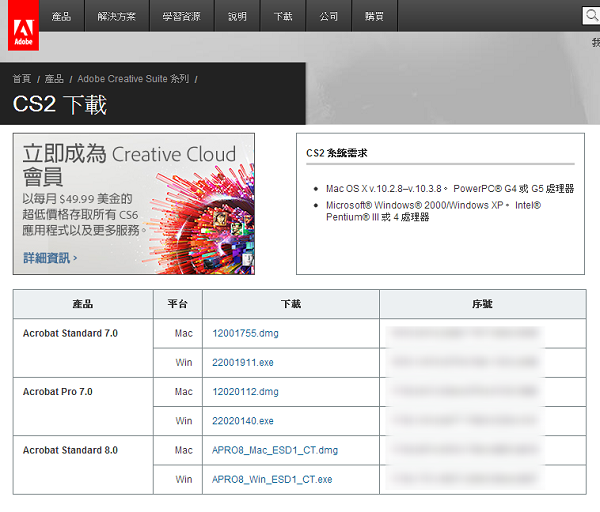
Task: Go to 首頁 breadcrumb link
Action: coord(22,79)
